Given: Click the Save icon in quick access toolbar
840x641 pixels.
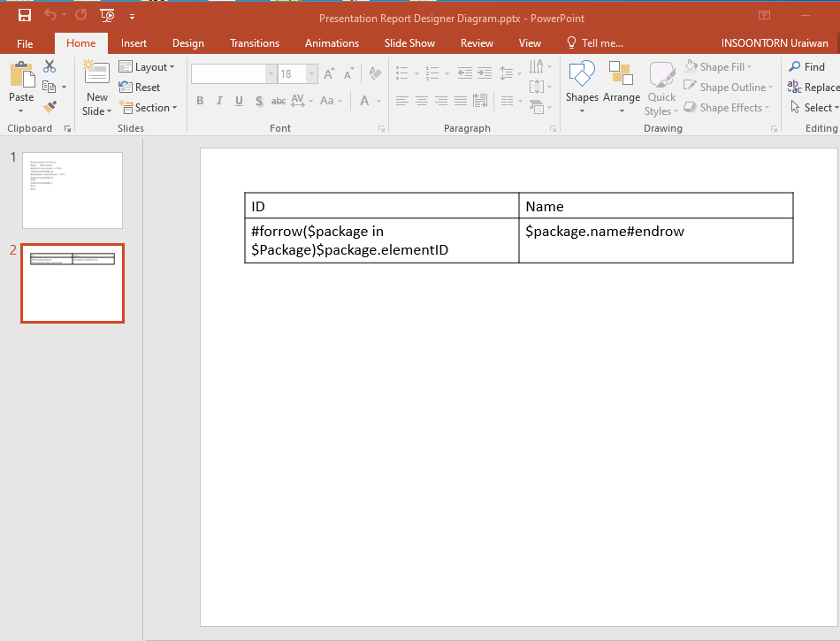Looking at the screenshot, I should point(25,15).
